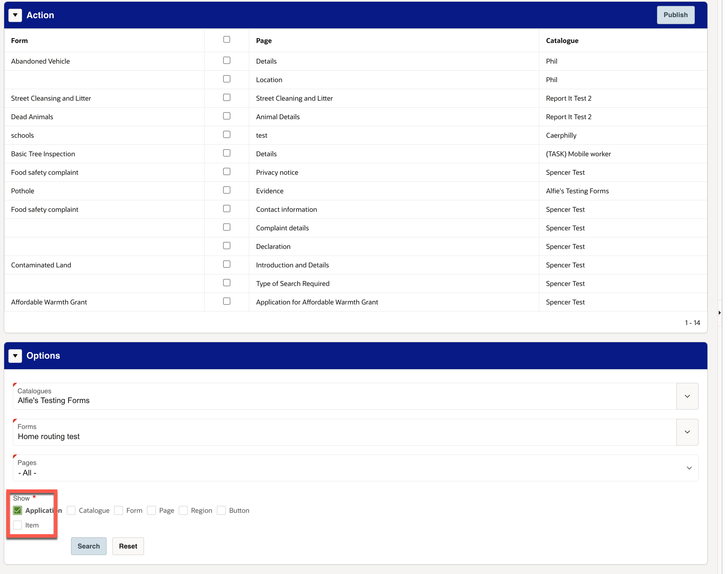Enable the Region show option
Image resolution: width=728 pixels, height=574 pixels.
pos(183,510)
